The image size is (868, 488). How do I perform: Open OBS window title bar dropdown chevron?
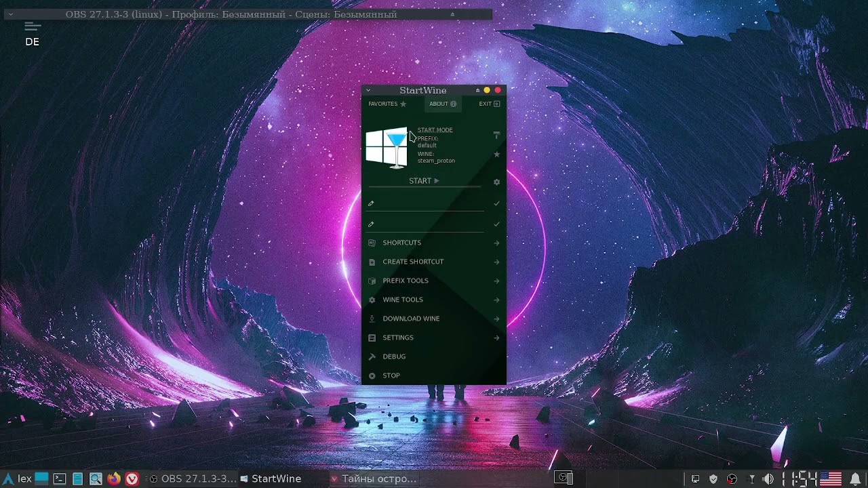(10, 14)
